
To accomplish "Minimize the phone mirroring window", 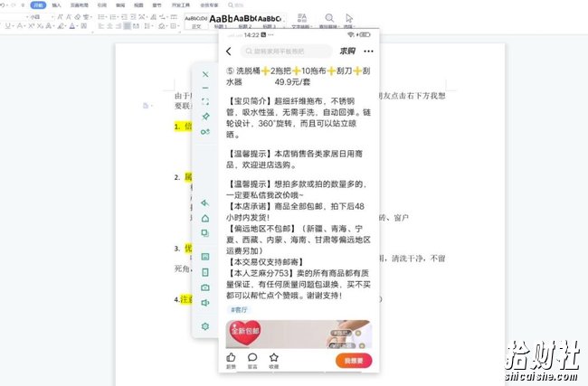I will coord(205,88).
